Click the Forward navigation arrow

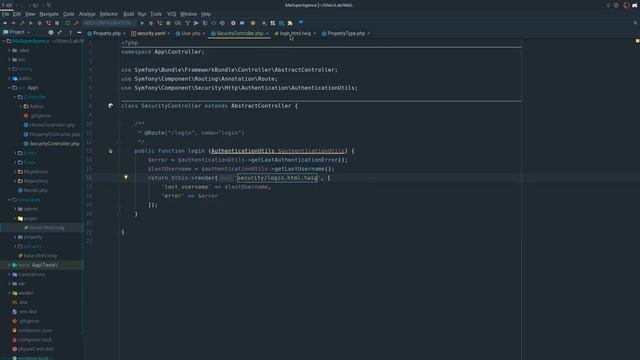pos(13,23)
